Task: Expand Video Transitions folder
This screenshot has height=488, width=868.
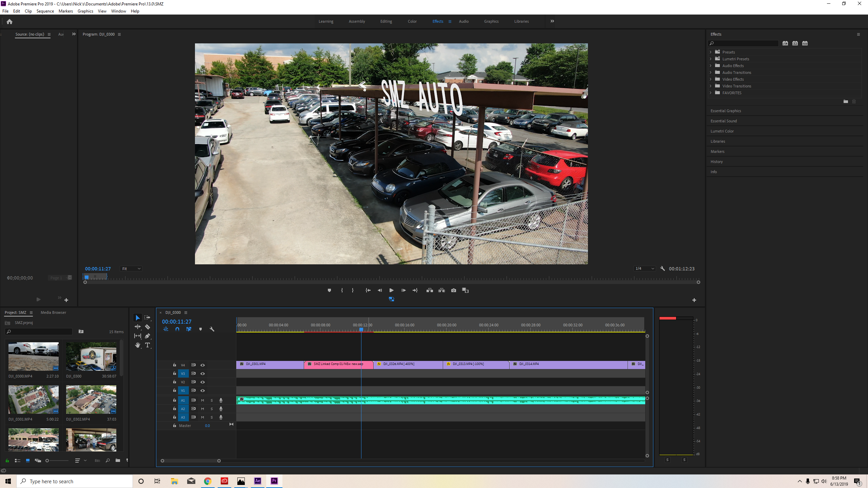Action: click(x=711, y=86)
